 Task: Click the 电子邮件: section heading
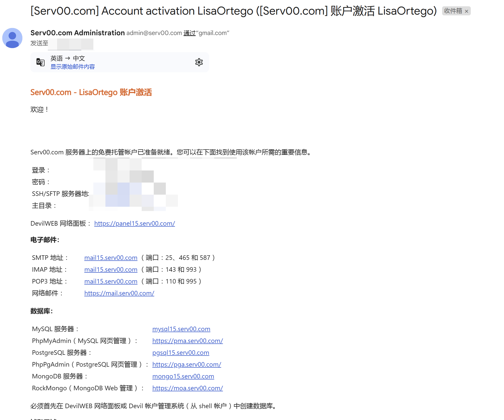tap(45, 240)
